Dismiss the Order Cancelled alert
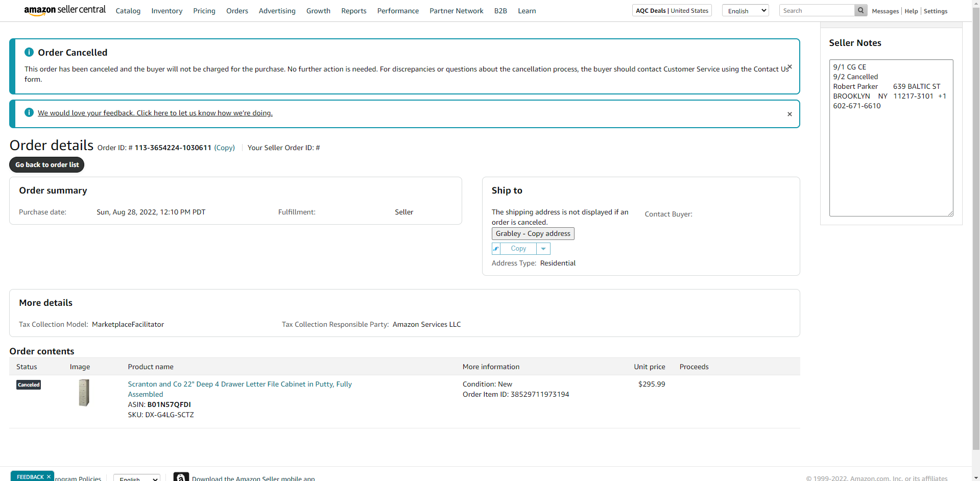980x481 pixels. click(790, 66)
